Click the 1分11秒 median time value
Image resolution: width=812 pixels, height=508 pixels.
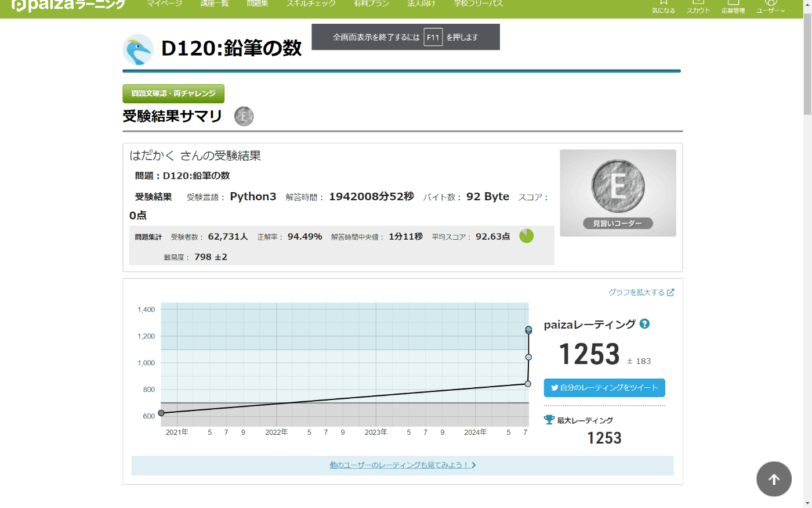tap(406, 237)
